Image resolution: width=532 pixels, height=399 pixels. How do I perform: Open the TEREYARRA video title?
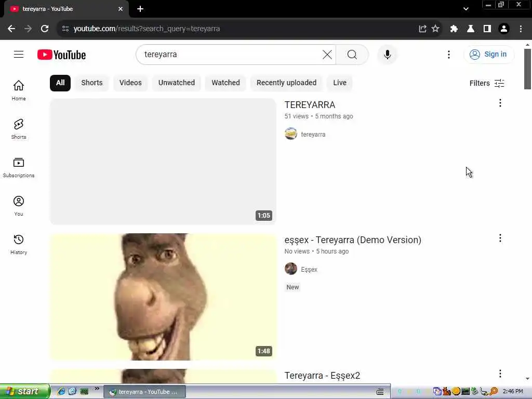click(x=310, y=105)
